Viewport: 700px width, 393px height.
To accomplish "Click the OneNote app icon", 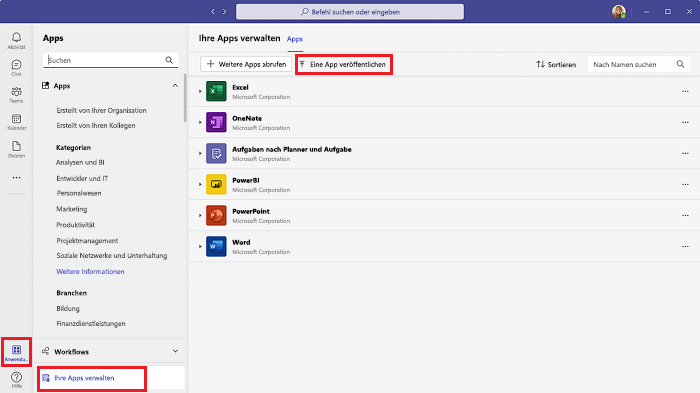I will coord(216,122).
